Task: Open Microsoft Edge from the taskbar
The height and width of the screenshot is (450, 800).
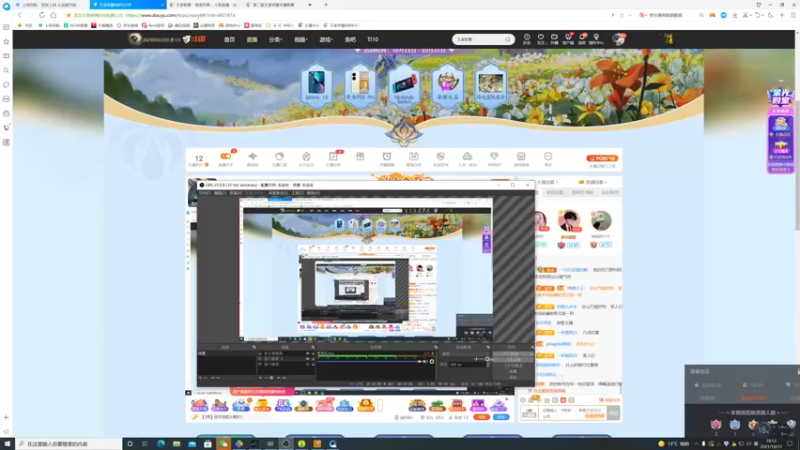Action: [x=161, y=444]
